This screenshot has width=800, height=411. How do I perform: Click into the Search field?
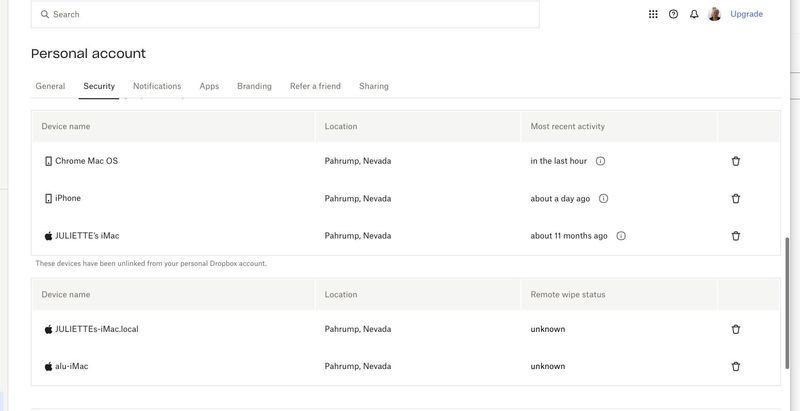pos(285,14)
